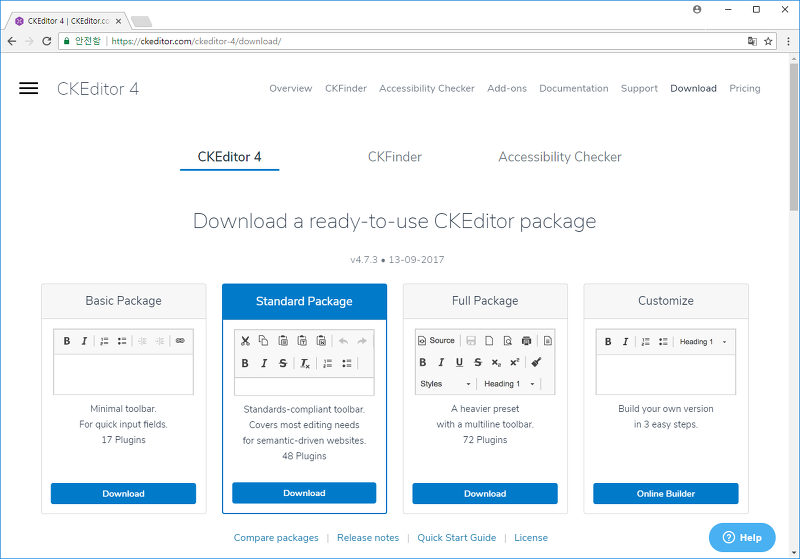Select the Standard Package card header
Image resolution: width=800 pixels, height=559 pixels.
pos(304,301)
